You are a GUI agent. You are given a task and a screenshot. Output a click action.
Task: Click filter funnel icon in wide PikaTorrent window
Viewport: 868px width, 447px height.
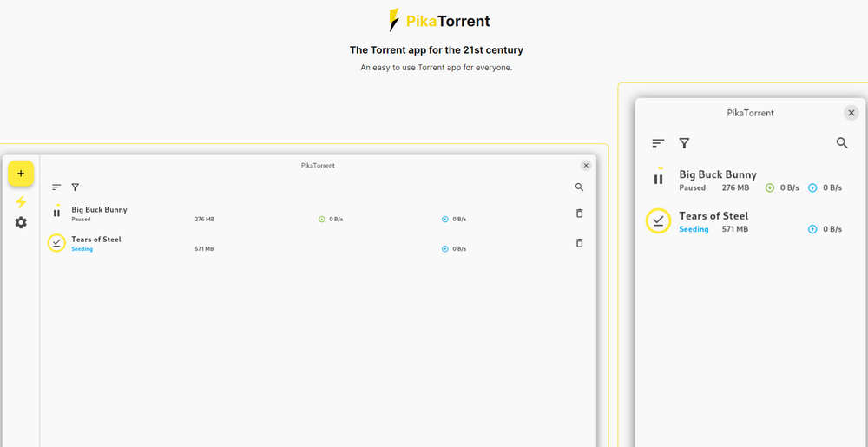point(76,187)
